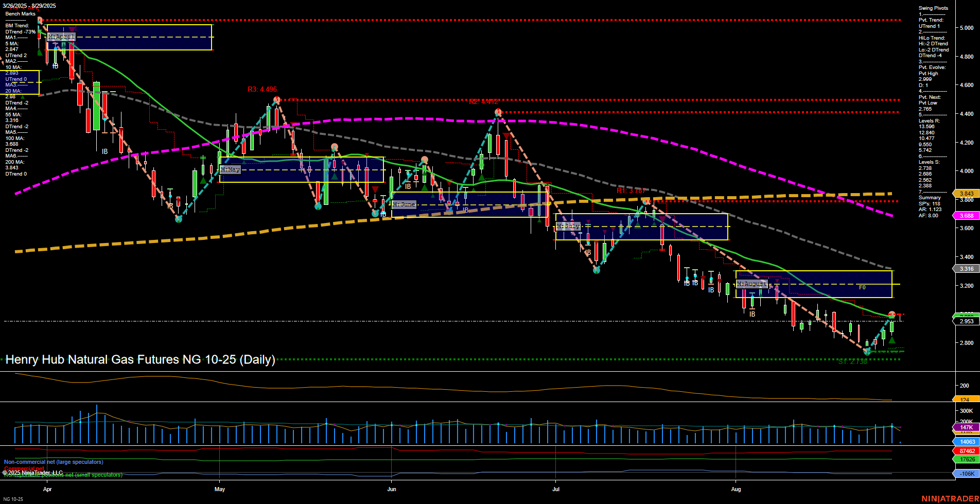
Task: Click the 100 MA: label
Action: point(15,138)
